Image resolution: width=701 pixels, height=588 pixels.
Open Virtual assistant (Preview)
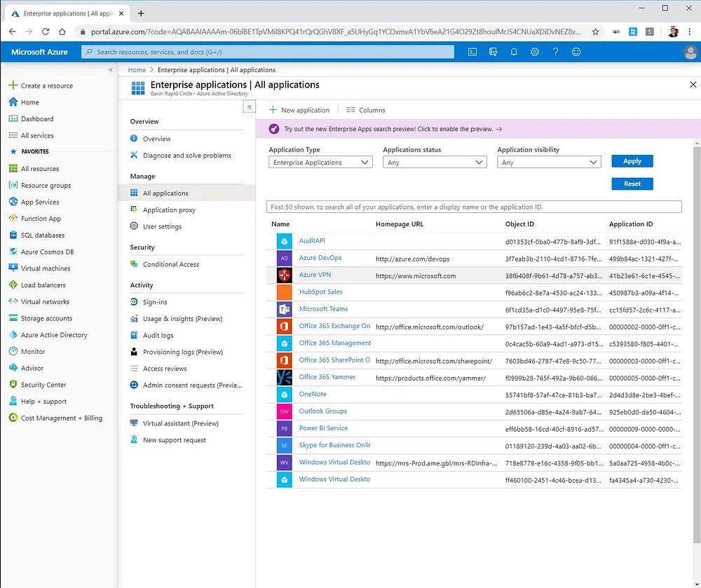click(180, 423)
